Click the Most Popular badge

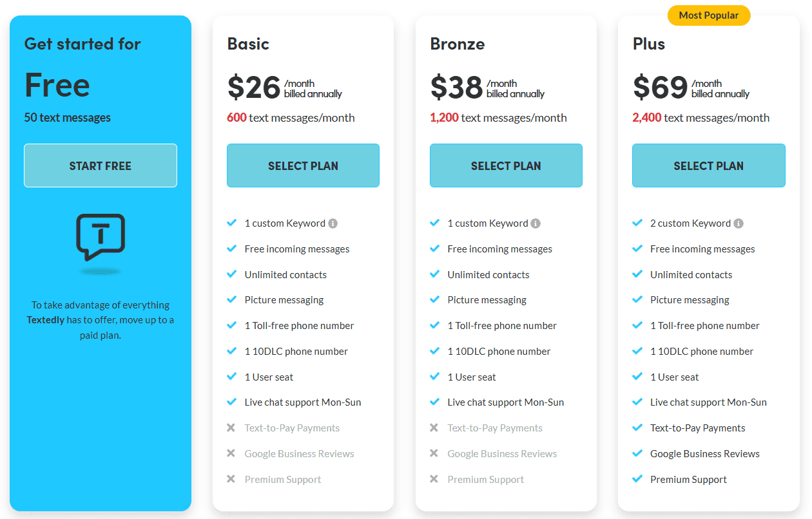tap(709, 15)
